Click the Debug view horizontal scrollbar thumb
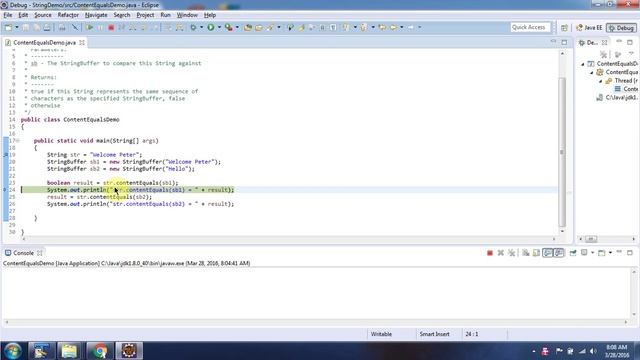The width and height of the screenshot is (640, 360). pyautogui.click(x=591, y=239)
